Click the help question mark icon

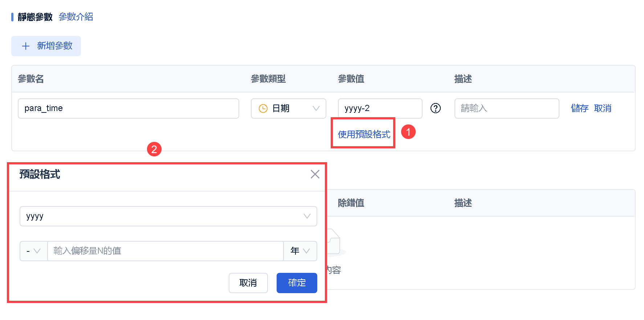(435, 108)
